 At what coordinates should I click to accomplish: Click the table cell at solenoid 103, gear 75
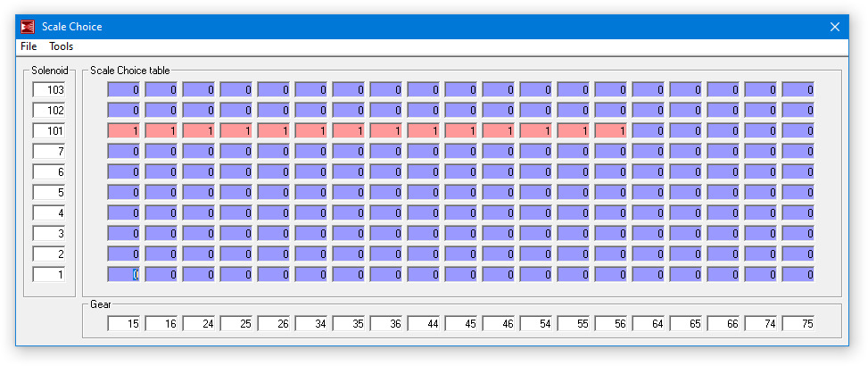[x=798, y=89]
